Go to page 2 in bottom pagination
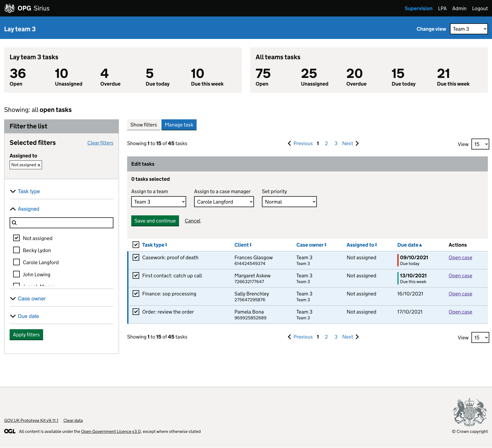The width and height of the screenshot is (492, 448). 326,337
